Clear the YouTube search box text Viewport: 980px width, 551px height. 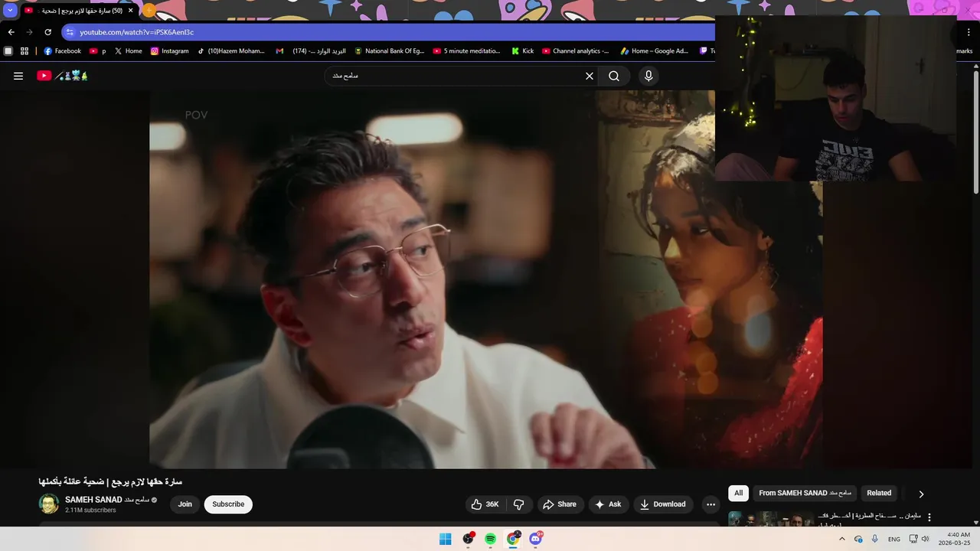(x=590, y=76)
